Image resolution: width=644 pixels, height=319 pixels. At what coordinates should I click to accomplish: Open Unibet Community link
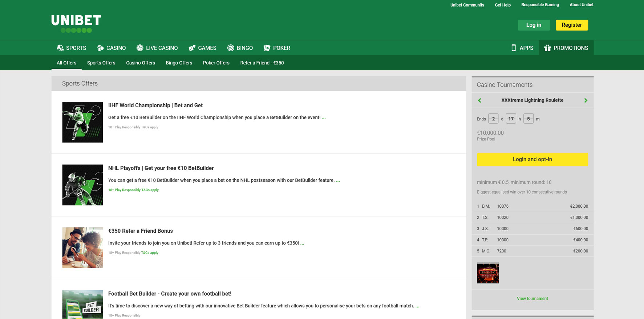pyautogui.click(x=467, y=5)
